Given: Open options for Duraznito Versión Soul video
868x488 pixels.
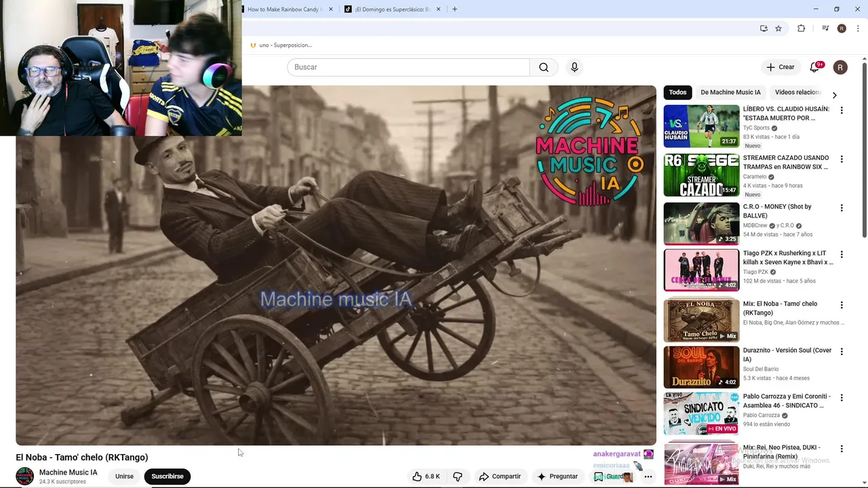Looking at the screenshot, I should point(842,352).
